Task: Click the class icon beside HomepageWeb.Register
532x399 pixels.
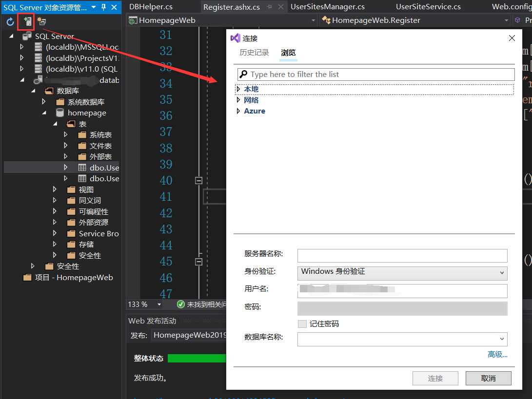Action: coord(326,20)
